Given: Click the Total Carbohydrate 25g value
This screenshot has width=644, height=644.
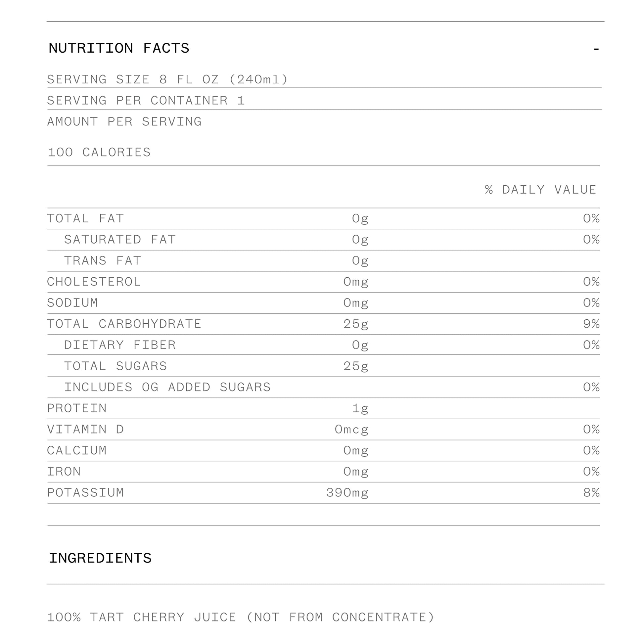Looking at the screenshot, I should (356, 324).
